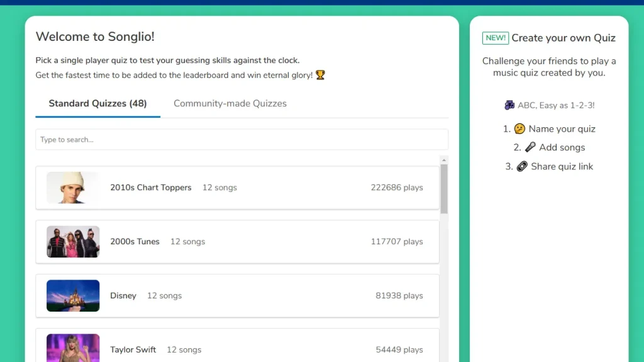Click the quiz list scrollbar thumb
644x362 pixels.
click(444, 189)
